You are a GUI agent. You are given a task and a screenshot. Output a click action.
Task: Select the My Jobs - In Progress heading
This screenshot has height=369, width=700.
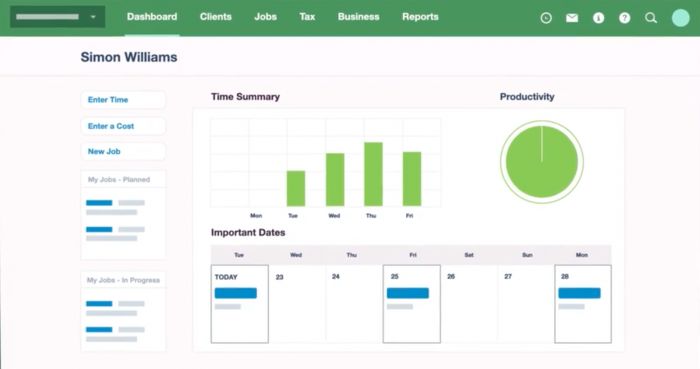tap(123, 280)
